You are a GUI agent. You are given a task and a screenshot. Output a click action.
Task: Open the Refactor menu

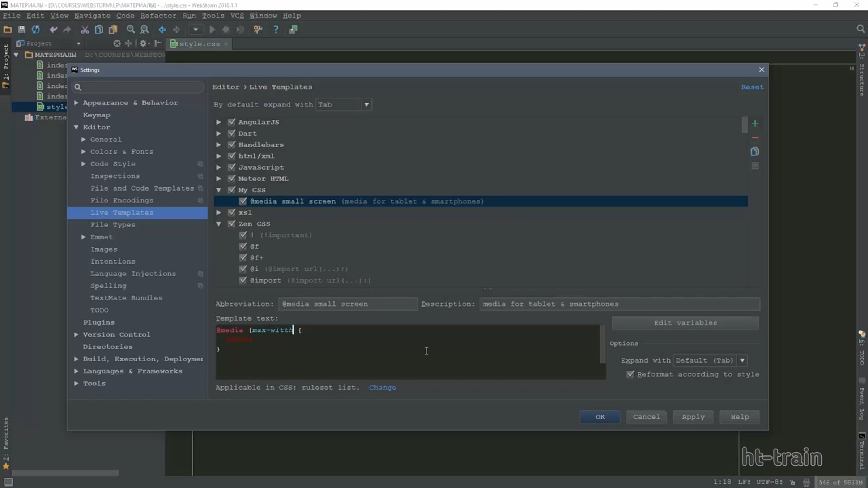158,16
